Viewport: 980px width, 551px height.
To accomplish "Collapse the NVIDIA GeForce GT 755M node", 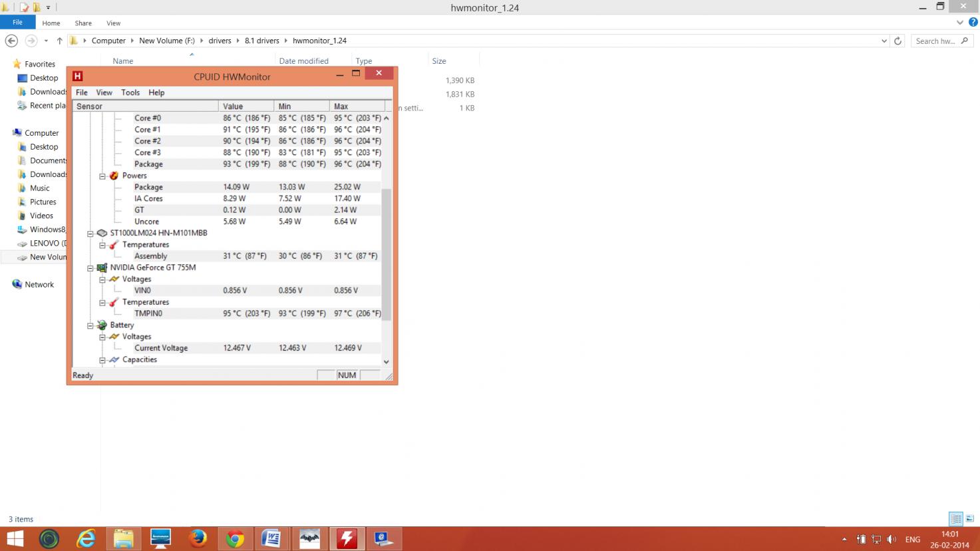I will 90,268.
